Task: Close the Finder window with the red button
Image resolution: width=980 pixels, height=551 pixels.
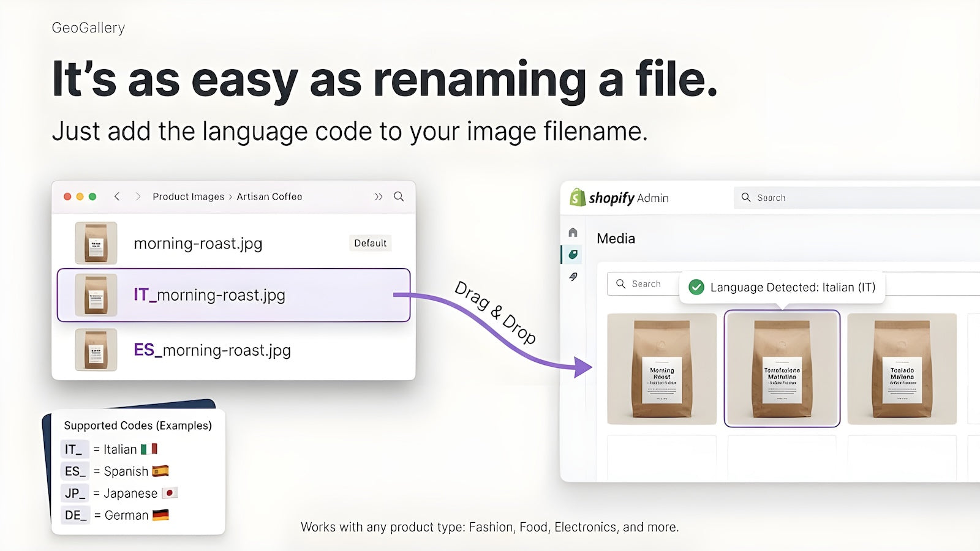Action: [x=67, y=197]
